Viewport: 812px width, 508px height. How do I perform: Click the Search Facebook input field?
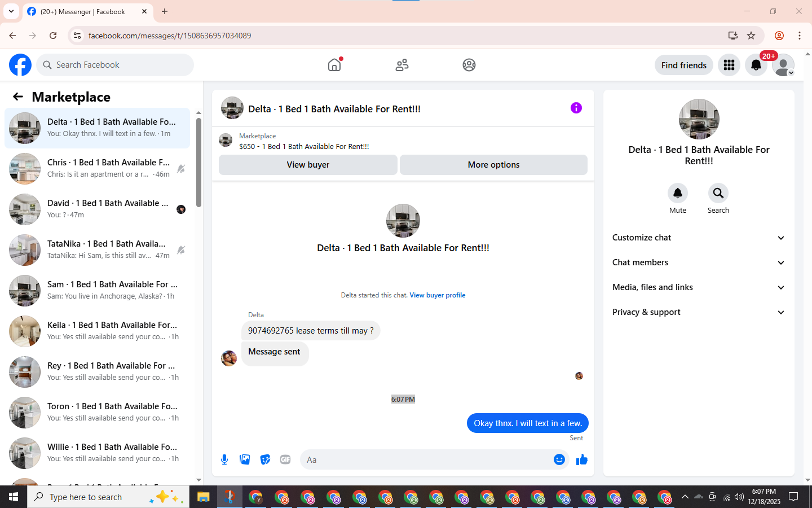pos(115,65)
